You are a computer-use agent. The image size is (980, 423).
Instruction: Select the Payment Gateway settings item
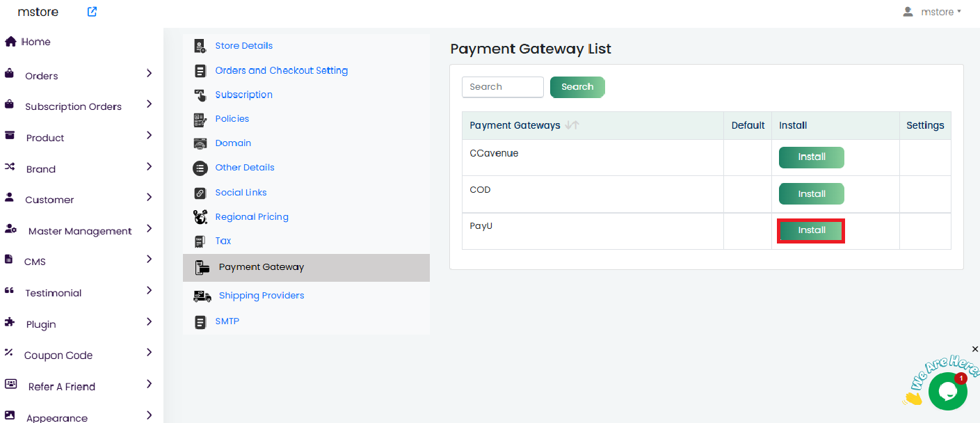pyautogui.click(x=262, y=267)
